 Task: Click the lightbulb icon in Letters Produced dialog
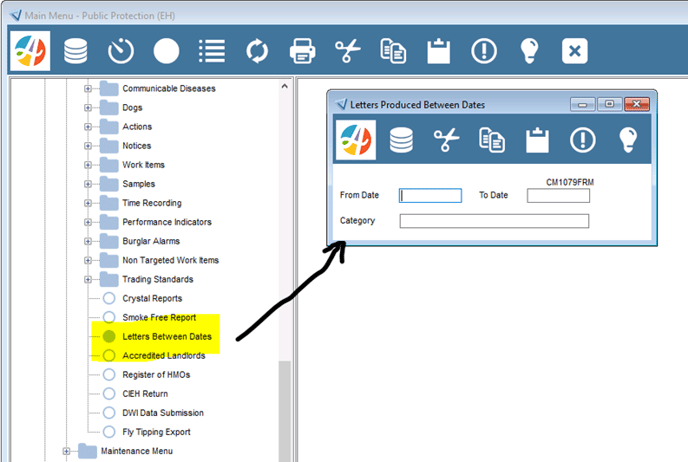click(628, 140)
